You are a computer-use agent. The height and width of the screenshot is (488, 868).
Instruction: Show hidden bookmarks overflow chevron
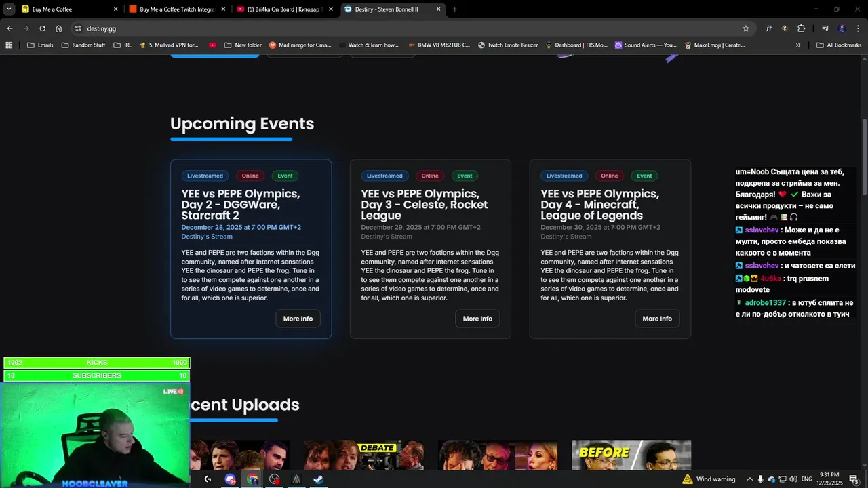point(798,45)
